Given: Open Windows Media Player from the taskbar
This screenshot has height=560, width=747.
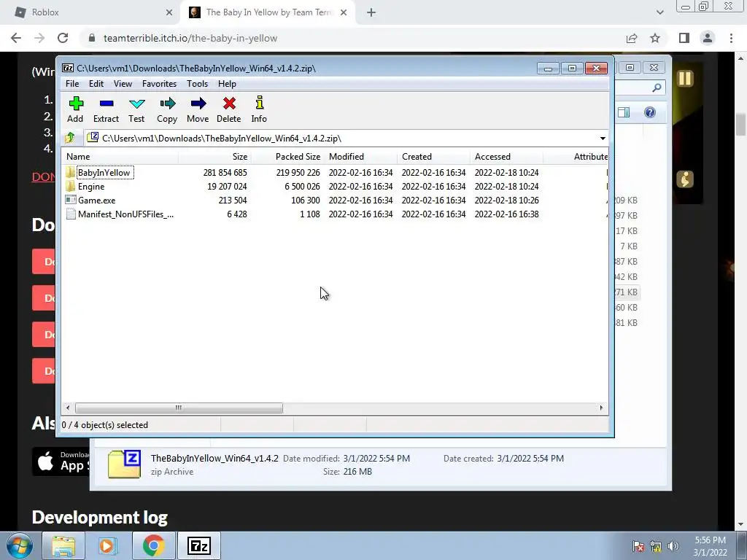Looking at the screenshot, I should pyautogui.click(x=108, y=545).
